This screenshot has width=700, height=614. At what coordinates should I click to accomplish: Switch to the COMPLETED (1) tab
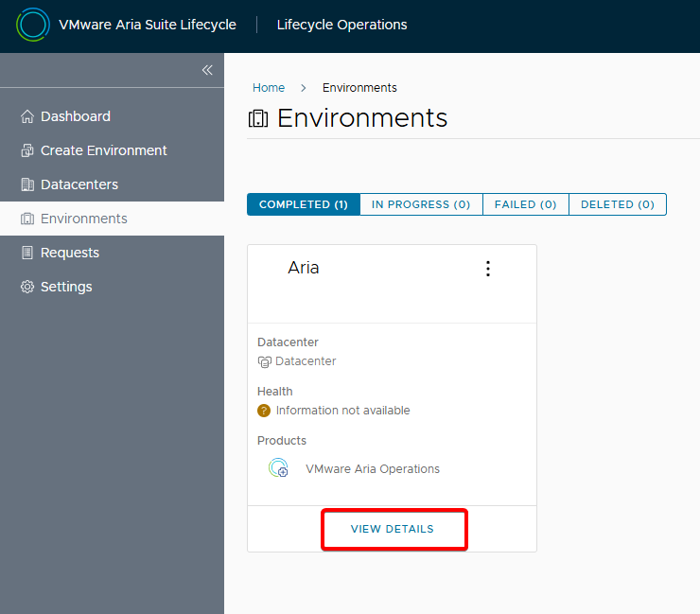click(x=303, y=204)
